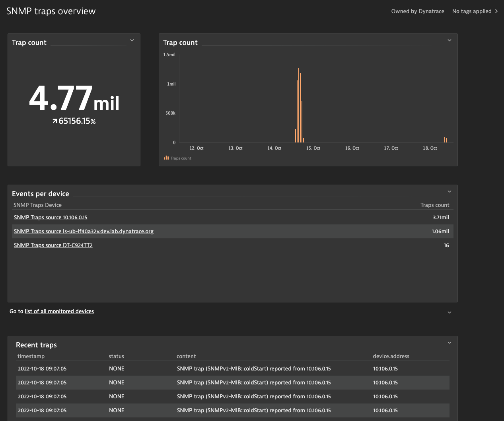Open the Recent traps tile chevron menu
Viewport: 504px width, 421px height.
pos(450,343)
